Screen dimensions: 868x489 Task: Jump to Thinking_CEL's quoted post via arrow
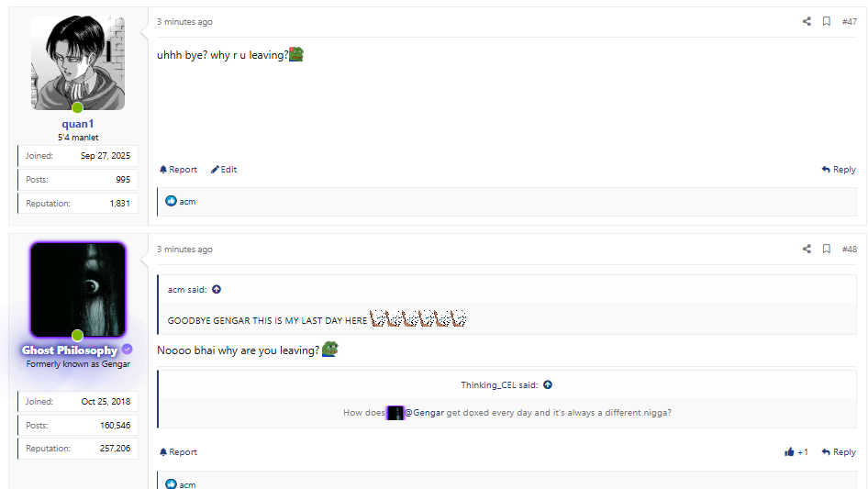[548, 385]
